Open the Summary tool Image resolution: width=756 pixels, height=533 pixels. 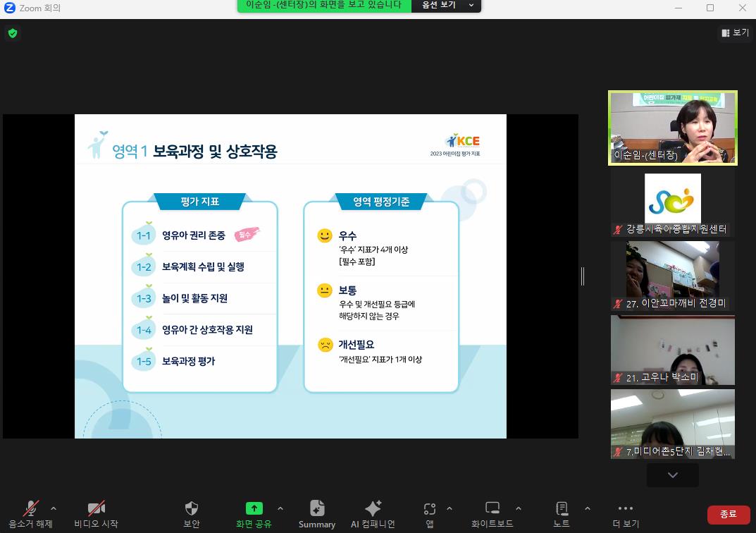pos(317,508)
